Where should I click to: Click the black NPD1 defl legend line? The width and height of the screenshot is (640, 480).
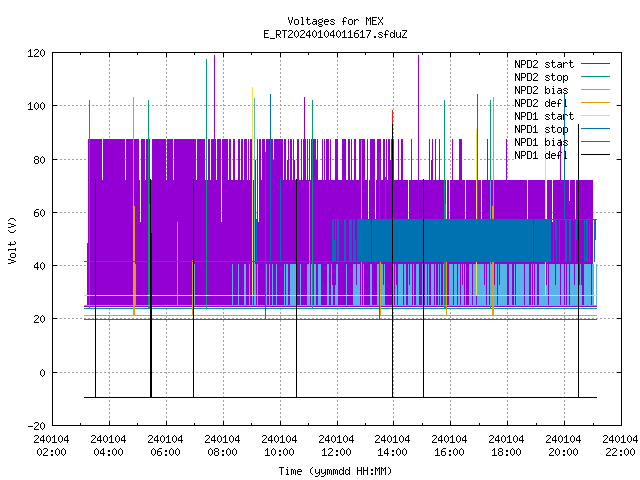pos(595,155)
